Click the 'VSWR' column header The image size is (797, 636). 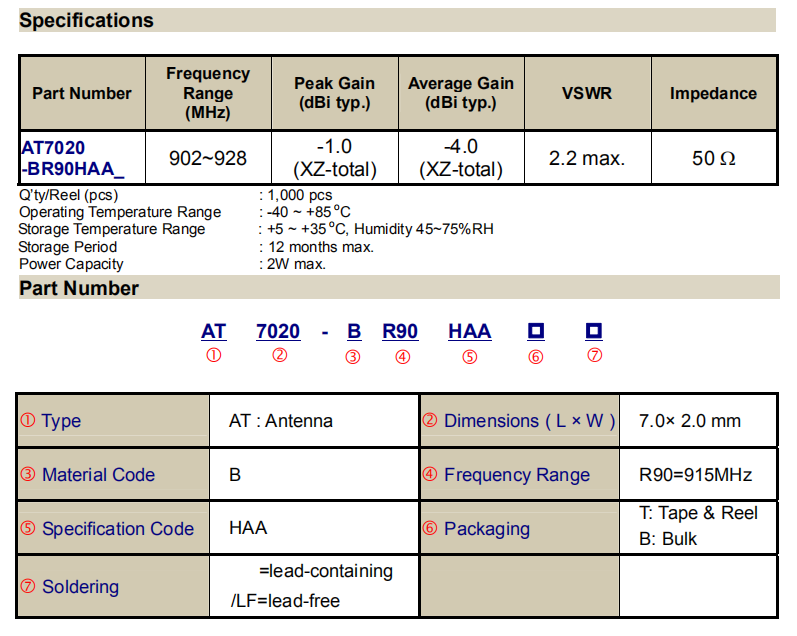[587, 93]
